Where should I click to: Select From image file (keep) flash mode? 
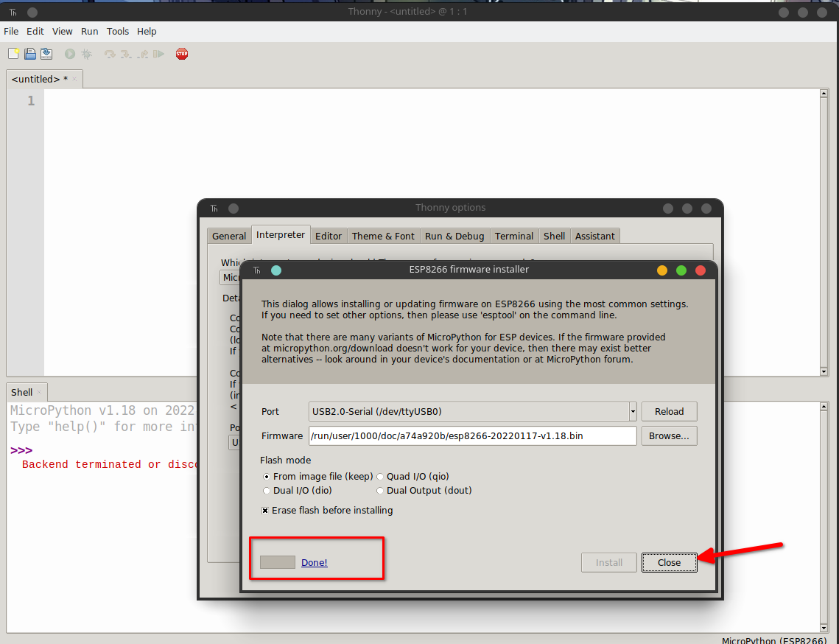(x=266, y=477)
